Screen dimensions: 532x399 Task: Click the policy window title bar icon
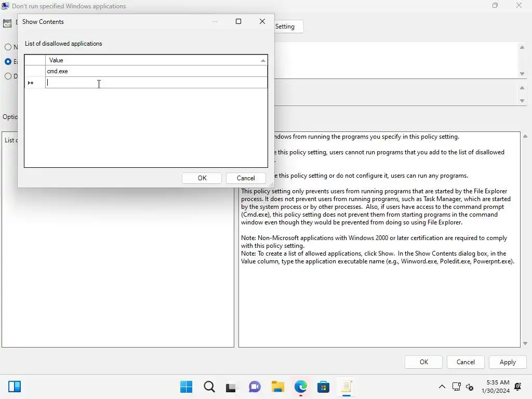click(x=5, y=5)
